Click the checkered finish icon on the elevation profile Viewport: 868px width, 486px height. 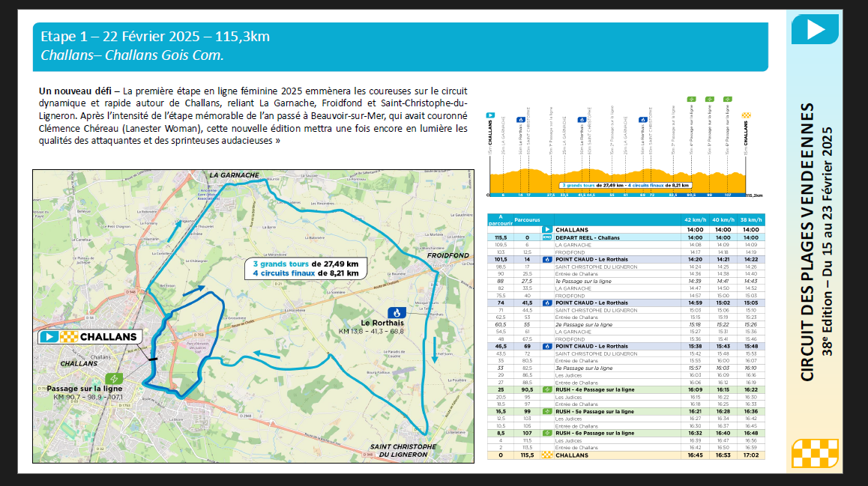pos(747,115)
